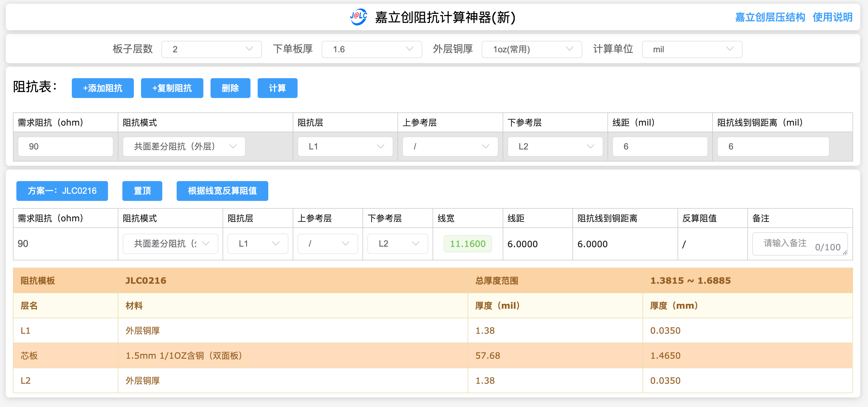This screenshot has height=407, width=868.
Task: Click the 置顶 button
Action: (x=142, y=191)
